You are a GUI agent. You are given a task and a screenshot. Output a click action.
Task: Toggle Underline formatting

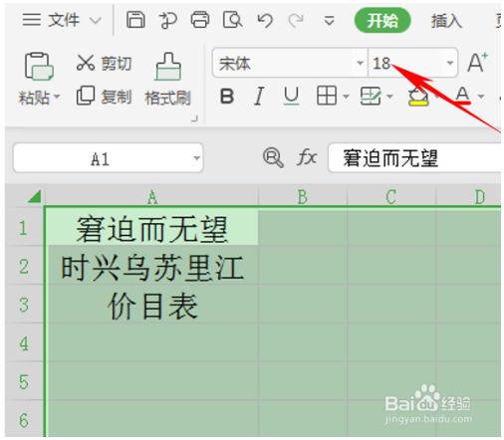pos(291,97)
